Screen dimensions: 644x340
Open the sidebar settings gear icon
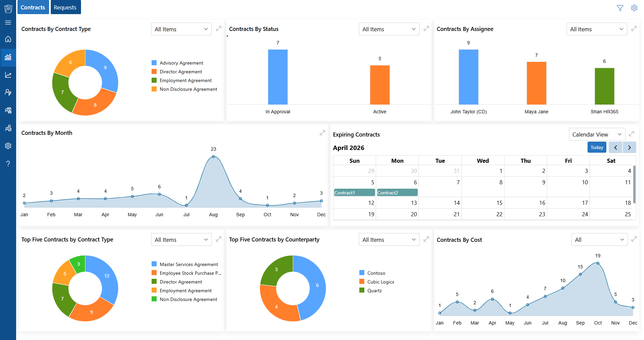8,146
